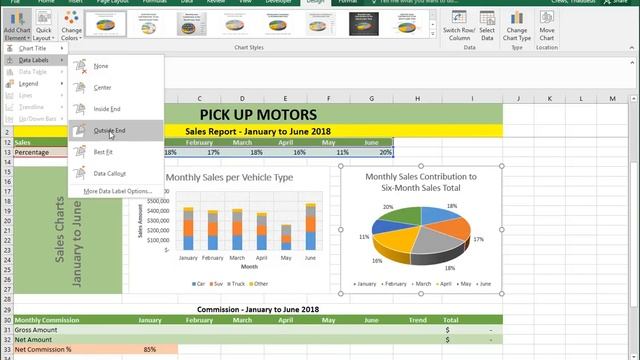The height and width of the screenshot is (360, 640).
Task: Click the Percentage cell in row 13
Action: (40, 152)
